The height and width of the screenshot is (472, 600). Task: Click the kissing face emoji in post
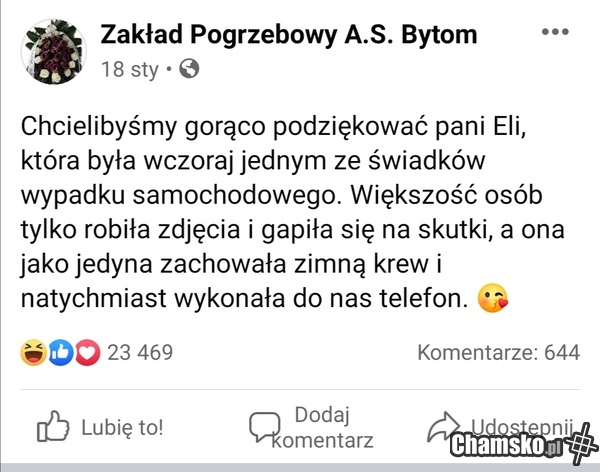(x=493, y=298)
